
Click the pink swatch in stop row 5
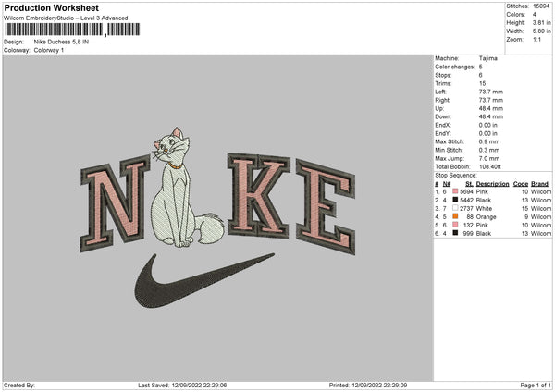[455, 225]
